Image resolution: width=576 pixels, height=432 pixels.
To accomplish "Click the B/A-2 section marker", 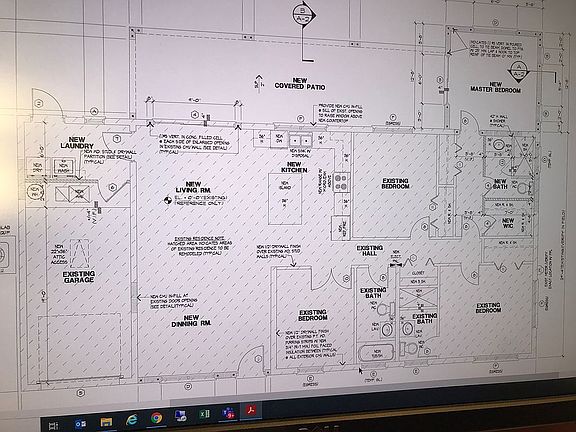I will pyautogui.click(x=303, y=15).
